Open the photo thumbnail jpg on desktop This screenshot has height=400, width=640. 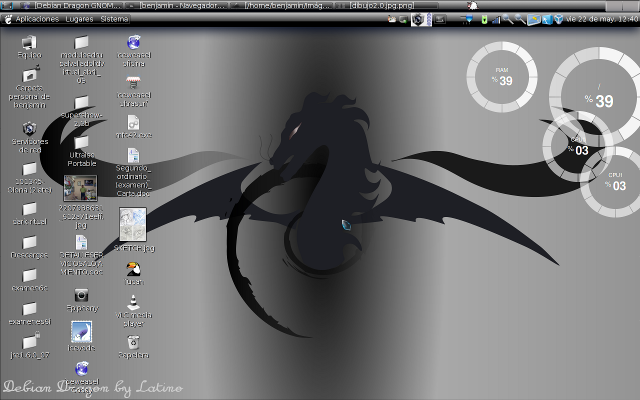point(80,188)
